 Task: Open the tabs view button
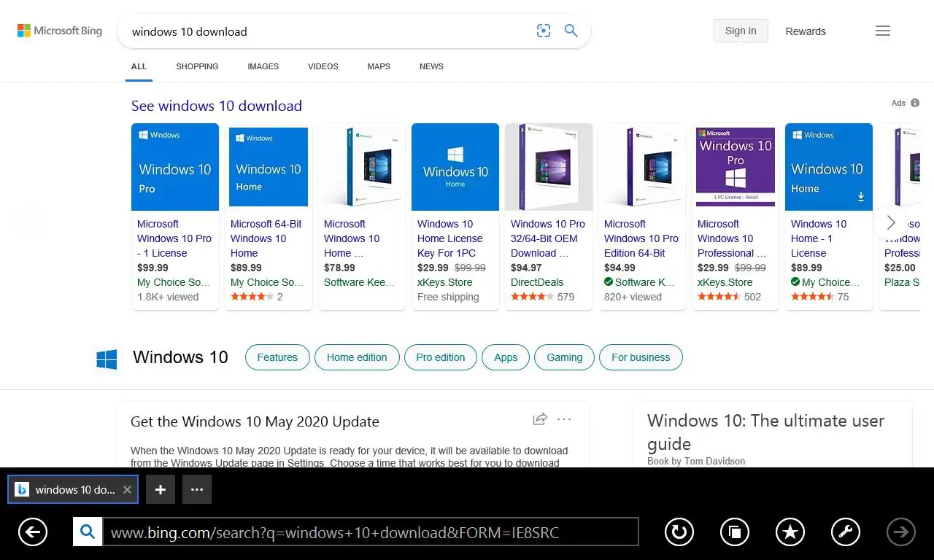pos(735,532)
